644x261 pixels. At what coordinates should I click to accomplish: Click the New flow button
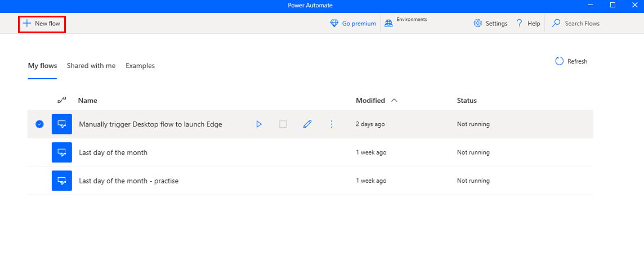coord(42,24)
